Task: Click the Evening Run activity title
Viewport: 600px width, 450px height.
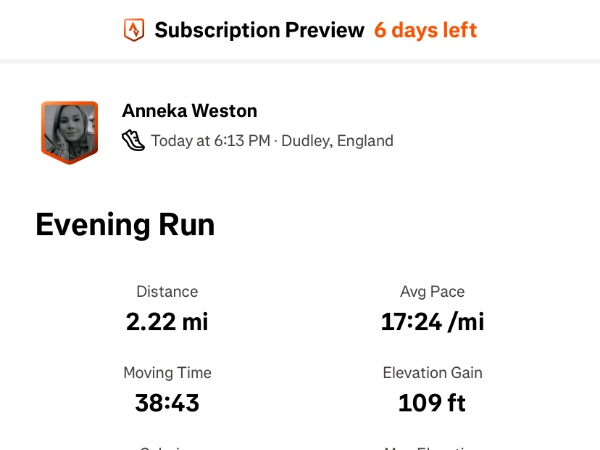Action: pyautogui.click(x=125, y=225)
